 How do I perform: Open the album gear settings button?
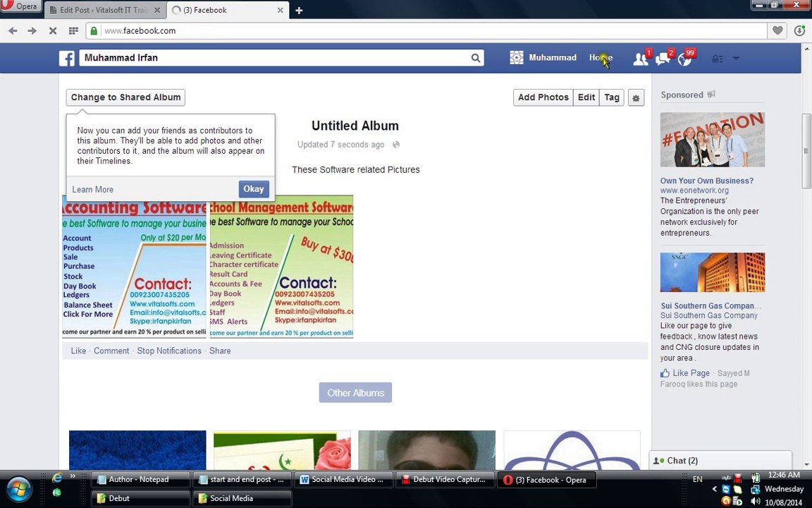click(636, 97)
